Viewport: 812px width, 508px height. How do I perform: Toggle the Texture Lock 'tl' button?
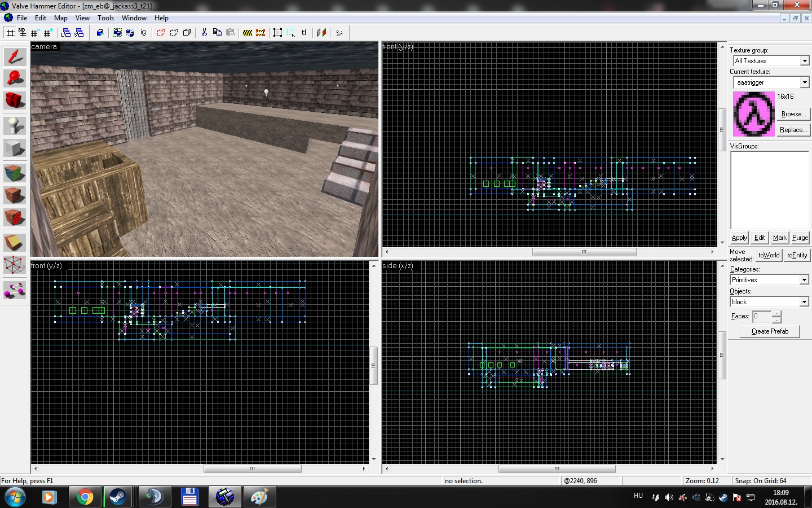304,33
